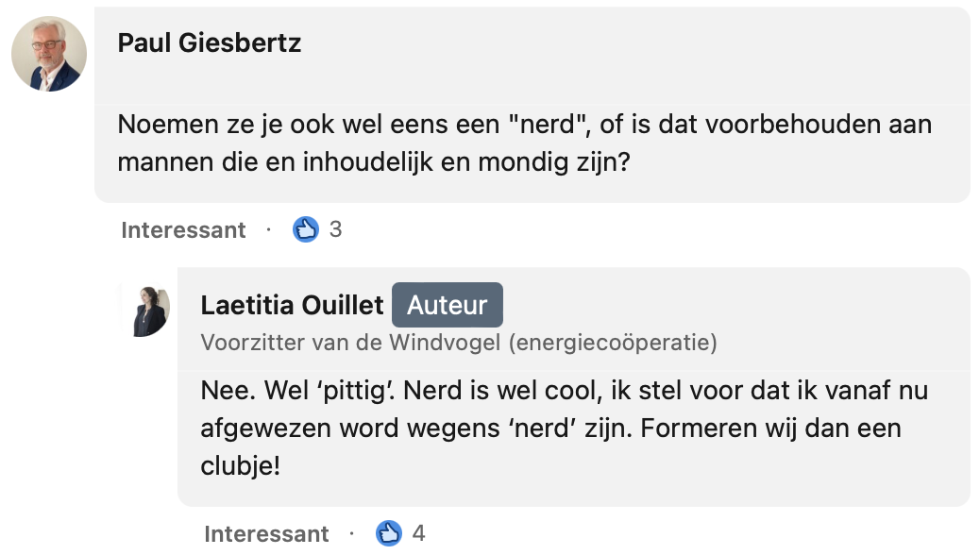This screenshot has width=980, height=555.
Task: Show the 3 reactions on Paul's comment
Action: [335, 229]
